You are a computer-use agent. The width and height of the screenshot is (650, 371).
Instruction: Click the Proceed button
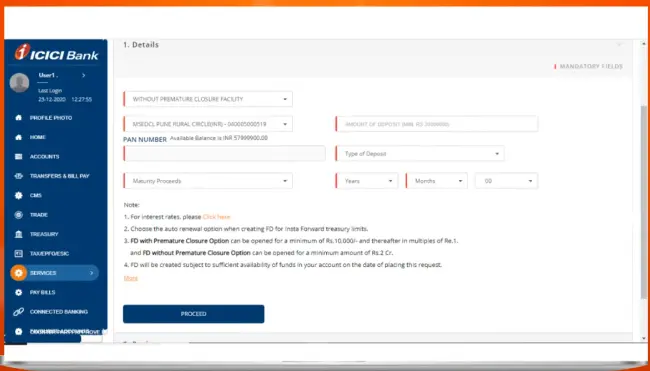(x=194, y=314)
